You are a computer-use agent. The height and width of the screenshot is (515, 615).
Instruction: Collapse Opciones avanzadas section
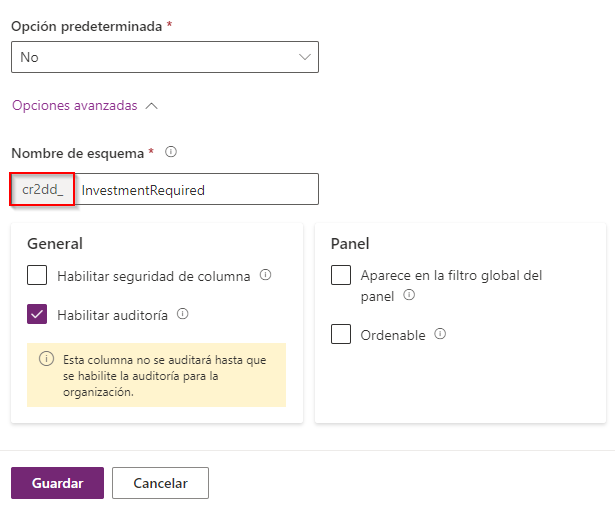click(x=75, y=104)
